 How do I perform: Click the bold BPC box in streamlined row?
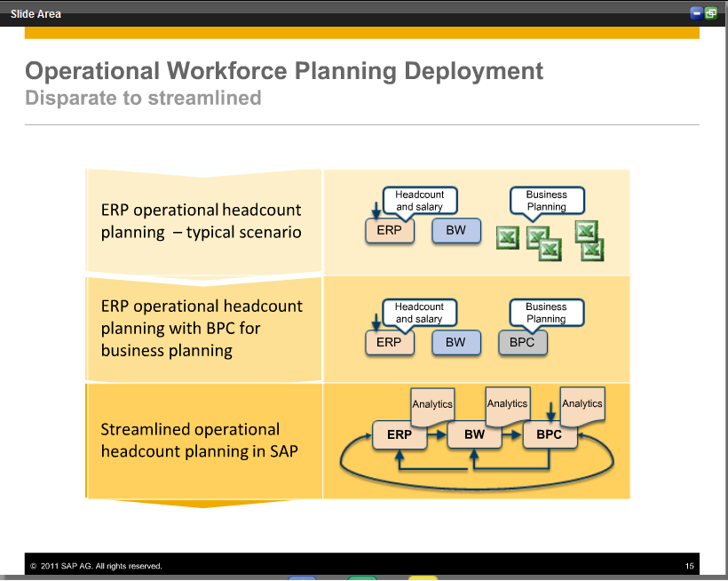pos(550,435)
